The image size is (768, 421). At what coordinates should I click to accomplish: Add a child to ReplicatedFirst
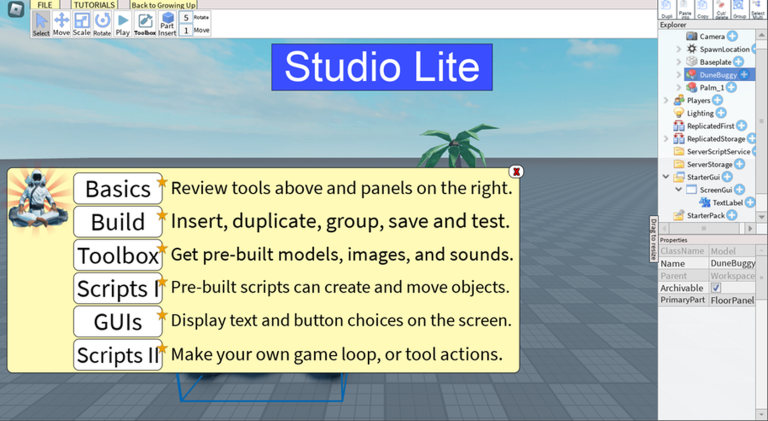(x=742, y=126)
